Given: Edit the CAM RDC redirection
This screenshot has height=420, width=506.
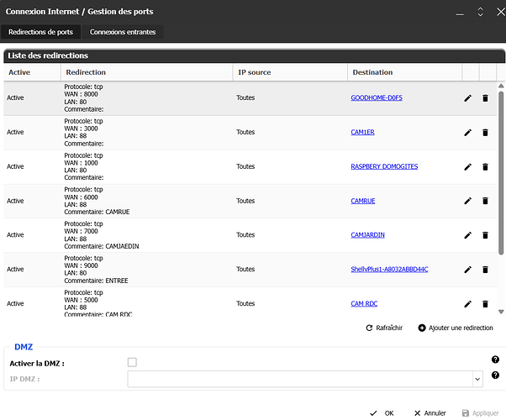Looking at the screenshot, I should (x=468, y=304).
